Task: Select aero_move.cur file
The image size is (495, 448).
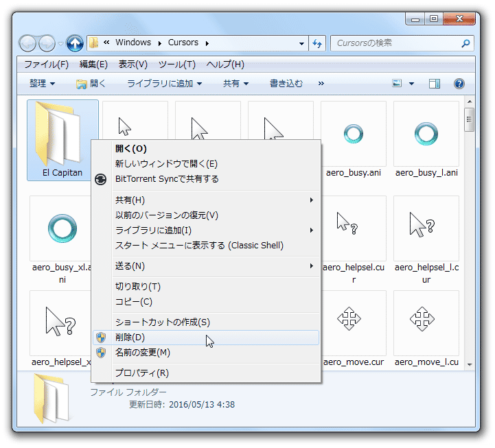Action: click(x=354, y=329)
